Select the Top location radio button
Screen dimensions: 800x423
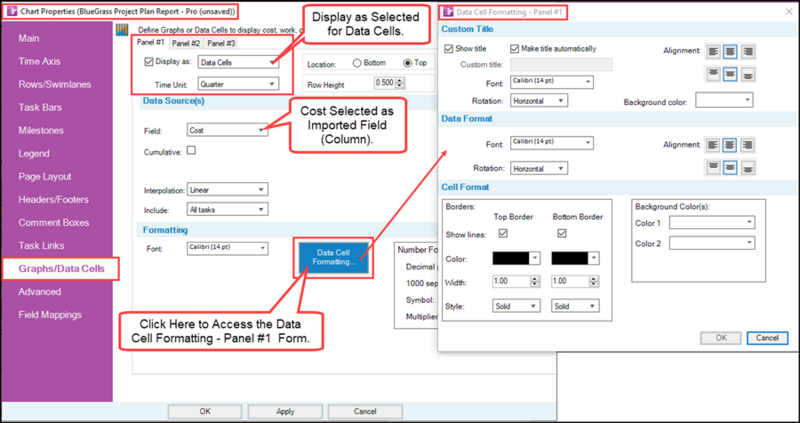(407, 63)
